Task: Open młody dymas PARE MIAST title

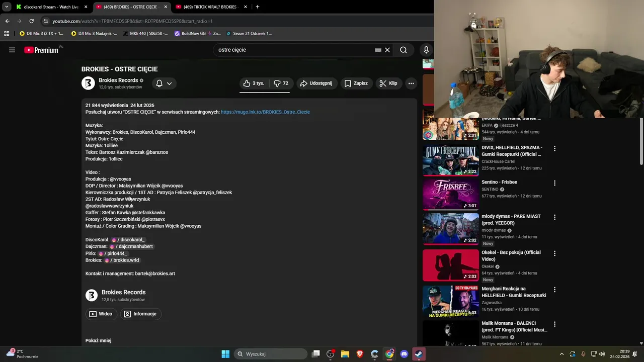Action: [x=511, y=220]
